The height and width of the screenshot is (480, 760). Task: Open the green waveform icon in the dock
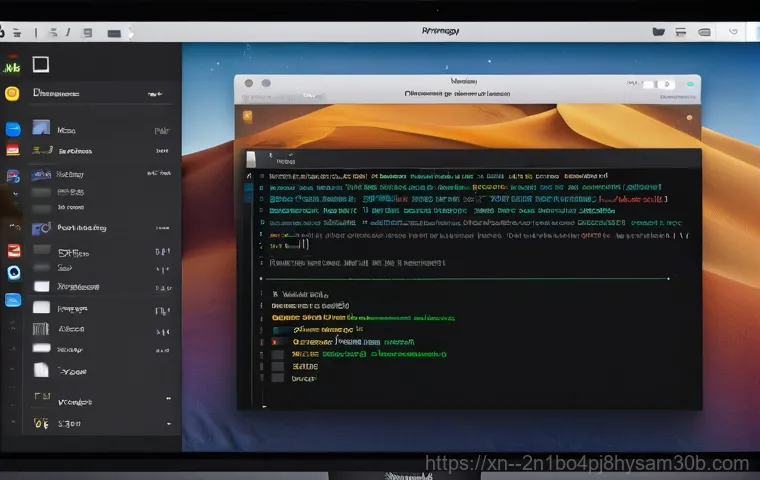click(x=12, y=67)
